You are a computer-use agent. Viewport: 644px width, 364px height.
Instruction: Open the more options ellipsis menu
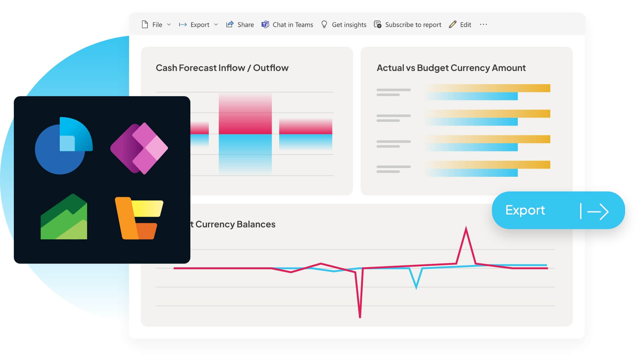[x=483, y=24]
